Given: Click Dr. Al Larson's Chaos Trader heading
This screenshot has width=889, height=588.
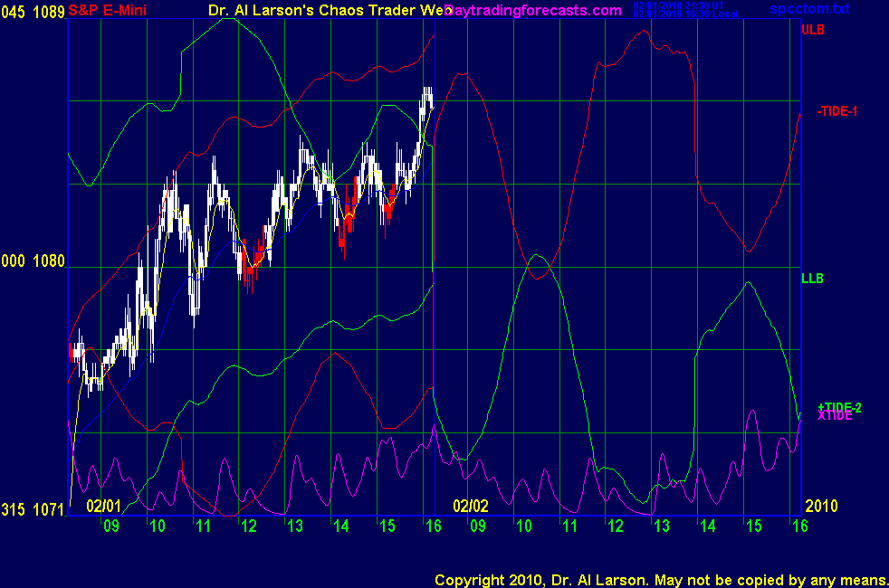Looking at the screenshot, I should (x=330, y=11).
